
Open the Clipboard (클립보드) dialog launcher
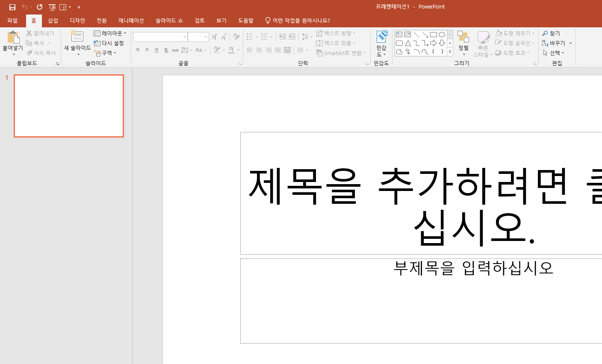pyautogui.click(x=57, y=64)
